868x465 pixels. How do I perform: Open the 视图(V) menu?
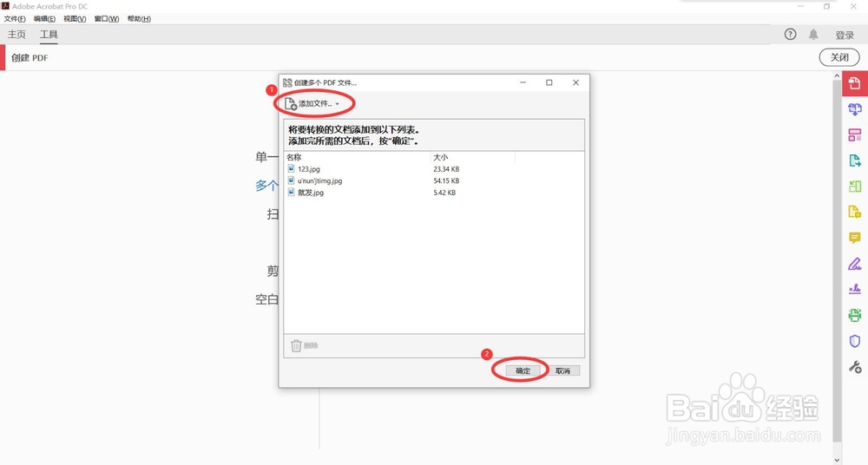[x=75, y=19]
